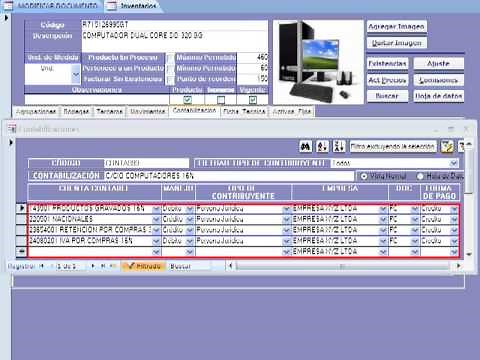This screenshot has height=360, width=480.
Task: Check the Servicio checkbox
Action: (221, 99)
